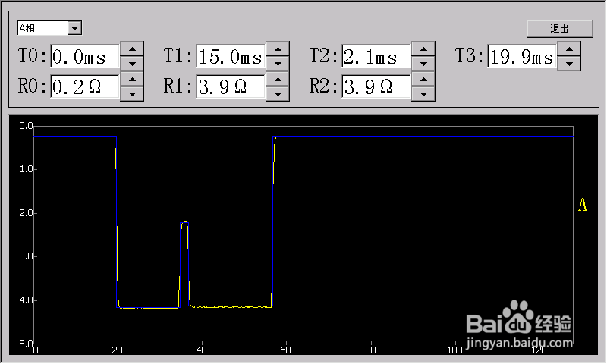Increase T0 value with up arrow
This screenshot has height=364, width=607.
(x=132, y=49)
